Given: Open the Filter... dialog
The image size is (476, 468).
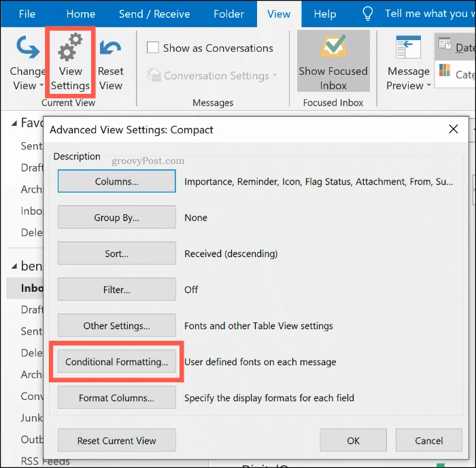Looking at the screenshot, I should click(116, 289).
